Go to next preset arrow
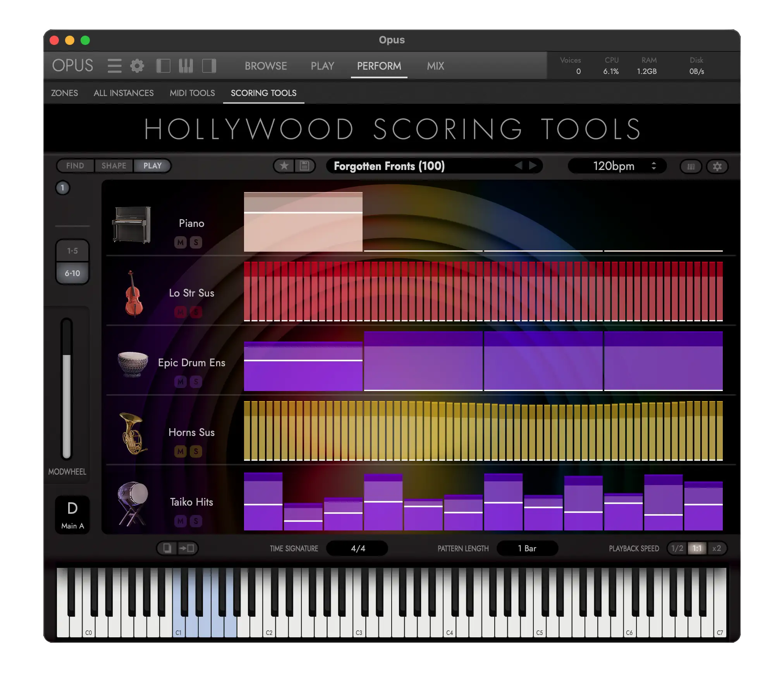 click(x=533, y=166)
